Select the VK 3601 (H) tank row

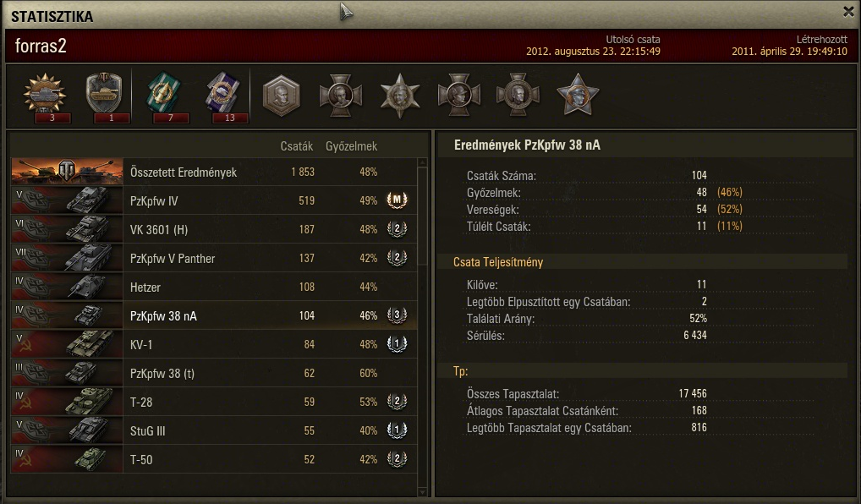pyautogui.click(x=214, y=229)
